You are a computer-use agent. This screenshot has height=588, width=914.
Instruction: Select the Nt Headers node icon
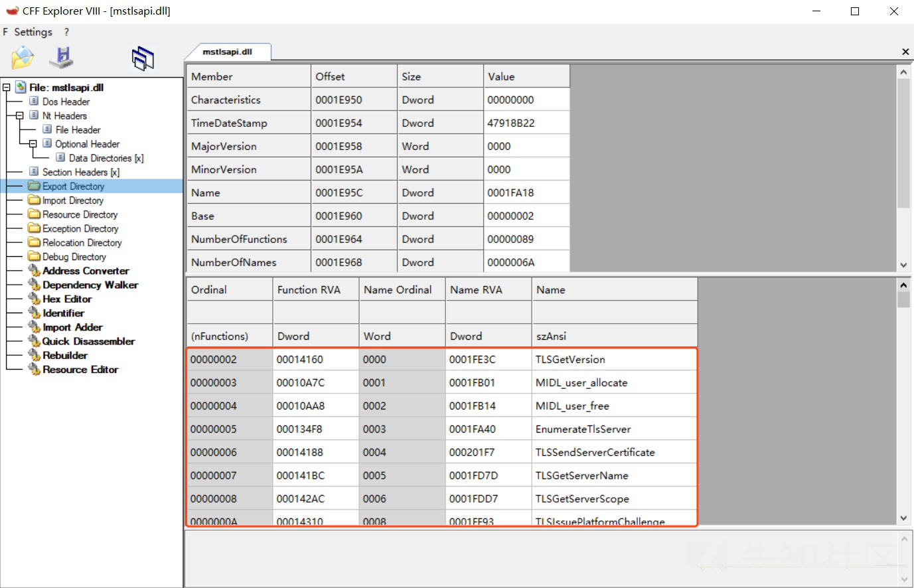coord(34,115)
